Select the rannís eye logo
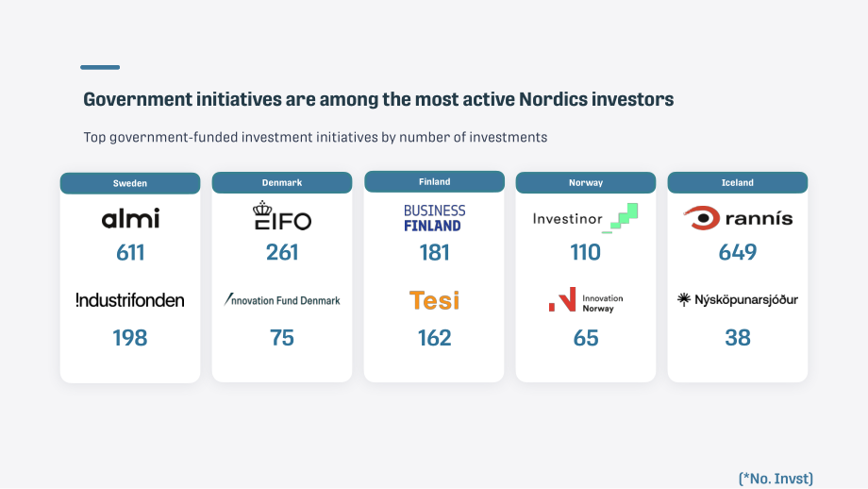Image resolution: width=868 pixels, height=489 pixels. [738, 218]
